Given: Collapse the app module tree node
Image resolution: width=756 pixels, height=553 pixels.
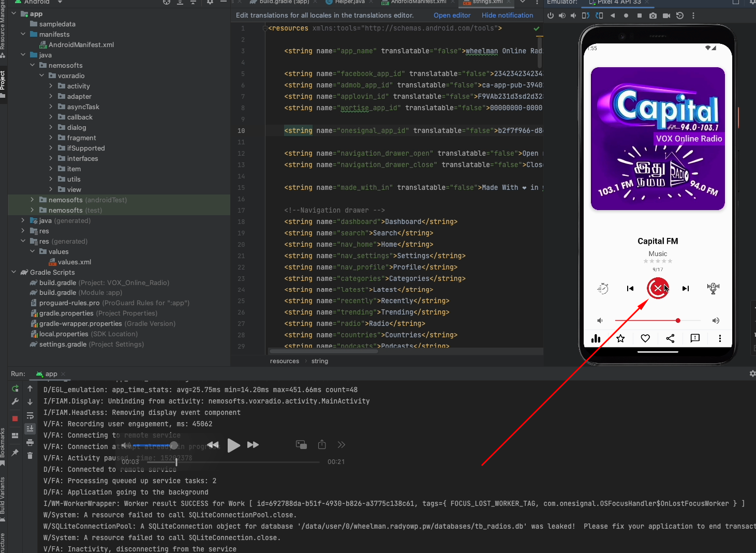Looking at the screenshot, I should click(14, 13).
